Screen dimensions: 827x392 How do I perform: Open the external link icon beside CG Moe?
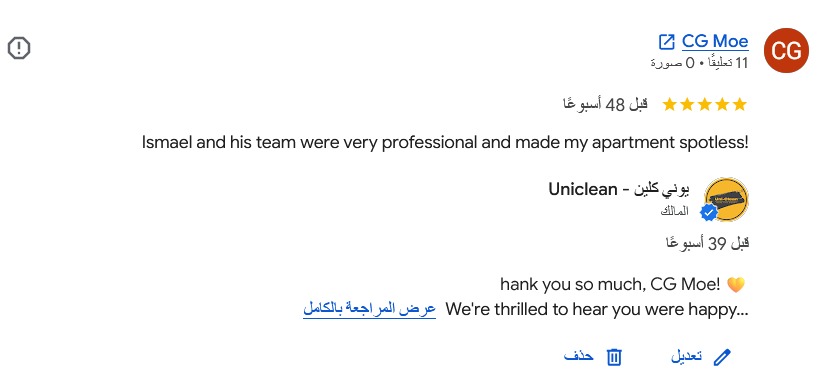(667, 42)
